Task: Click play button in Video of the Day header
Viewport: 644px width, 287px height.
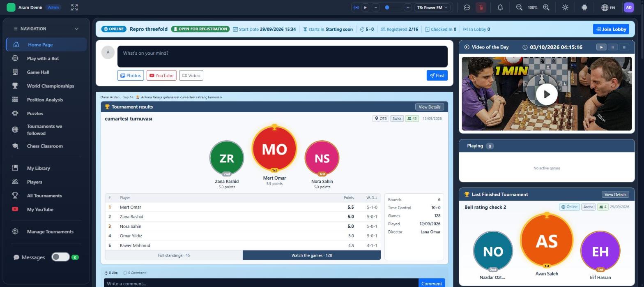Action: [601, 47]
